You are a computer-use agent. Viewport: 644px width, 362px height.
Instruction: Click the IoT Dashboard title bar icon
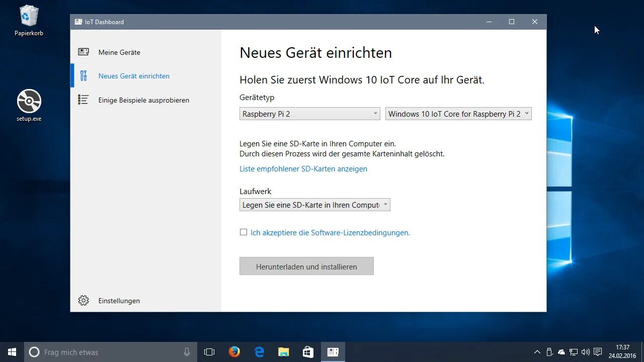[x=78, y=22]
